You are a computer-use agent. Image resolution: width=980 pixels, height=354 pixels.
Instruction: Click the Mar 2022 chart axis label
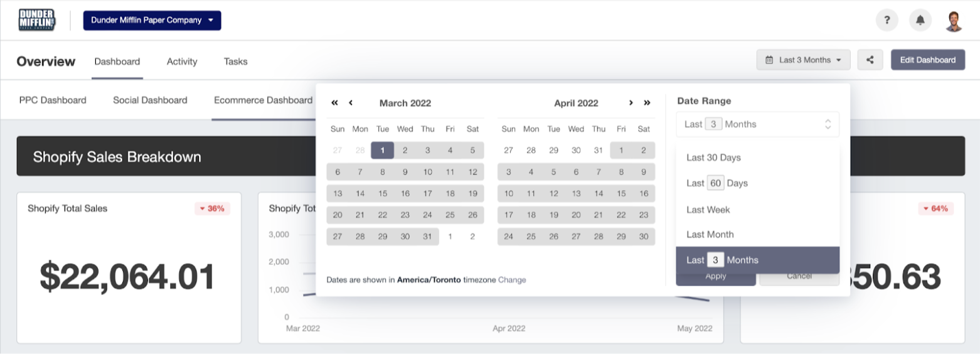point(303,328)
